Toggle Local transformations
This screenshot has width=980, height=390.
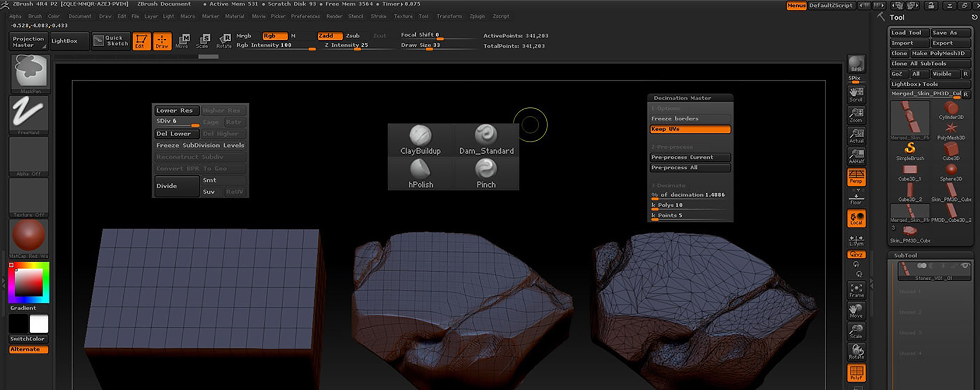click(x=856, y=218)
